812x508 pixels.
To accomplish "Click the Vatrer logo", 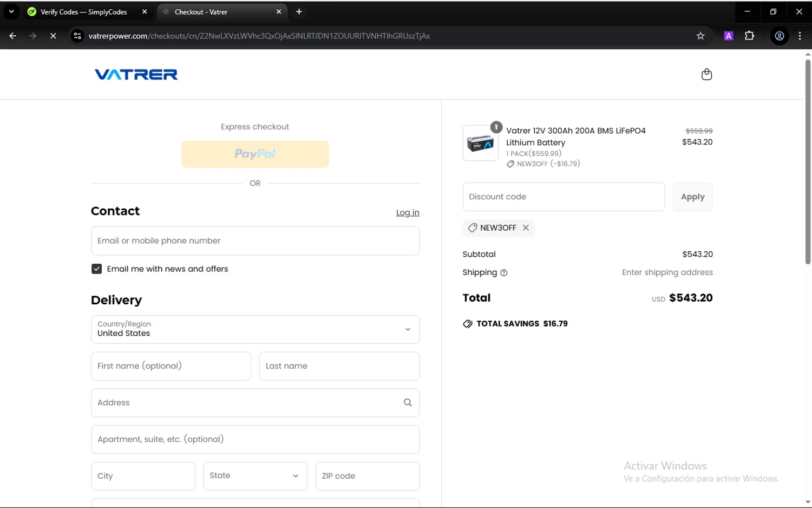I will pos(136,74).
